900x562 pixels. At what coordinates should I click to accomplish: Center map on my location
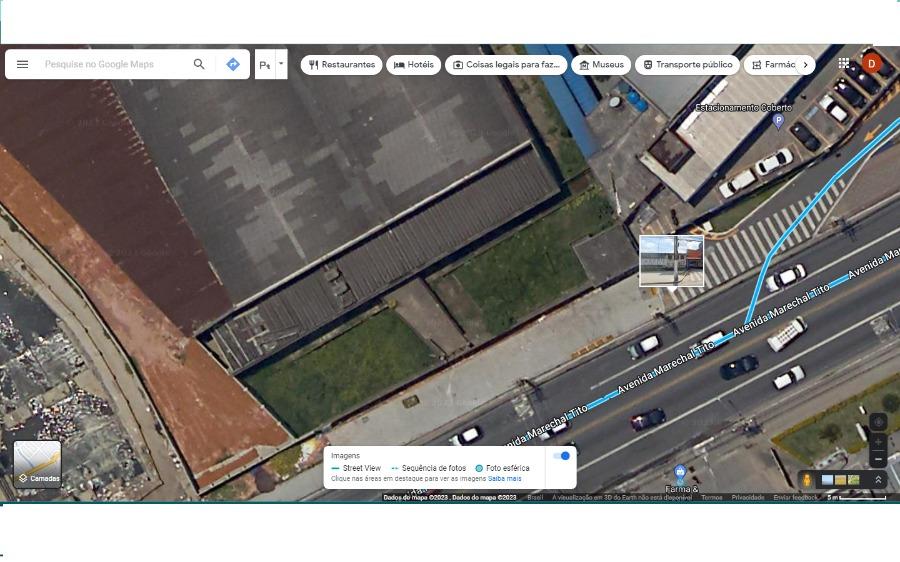[x=878, y=423]
